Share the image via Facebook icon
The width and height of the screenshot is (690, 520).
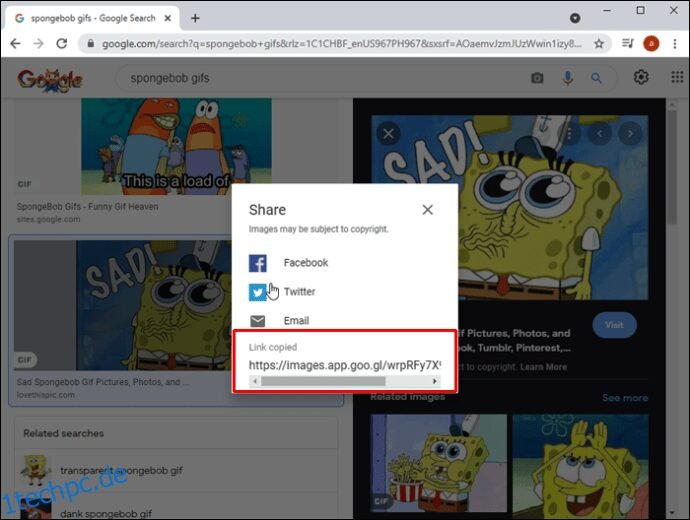257,263
